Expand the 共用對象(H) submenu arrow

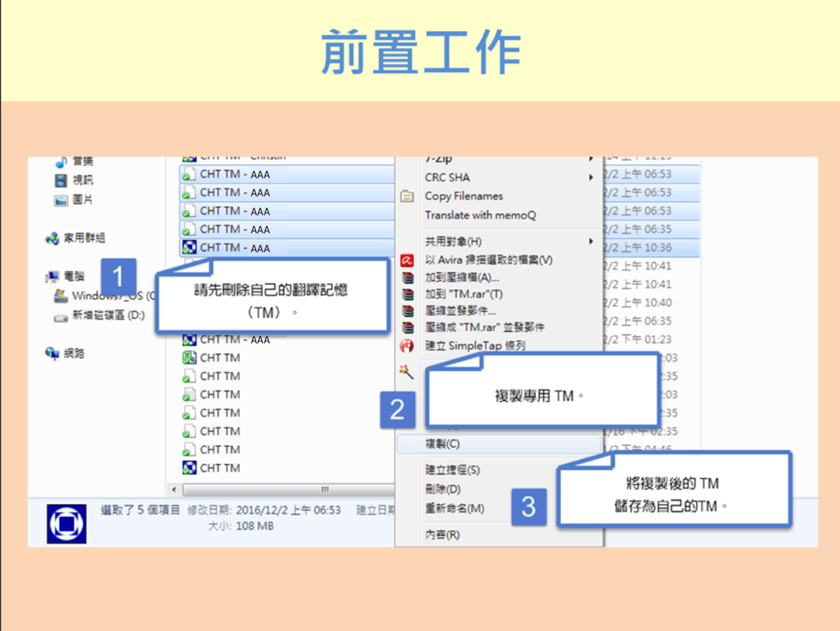590,242
